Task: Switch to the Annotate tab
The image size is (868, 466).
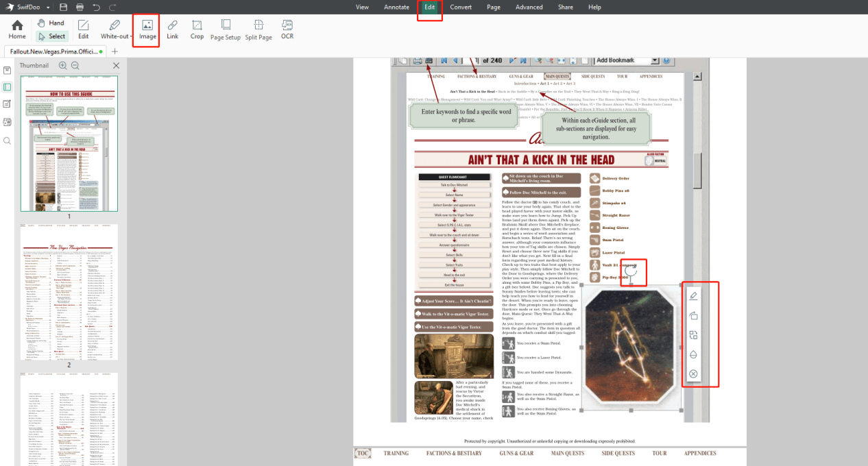Action: (x=396, y=7)
